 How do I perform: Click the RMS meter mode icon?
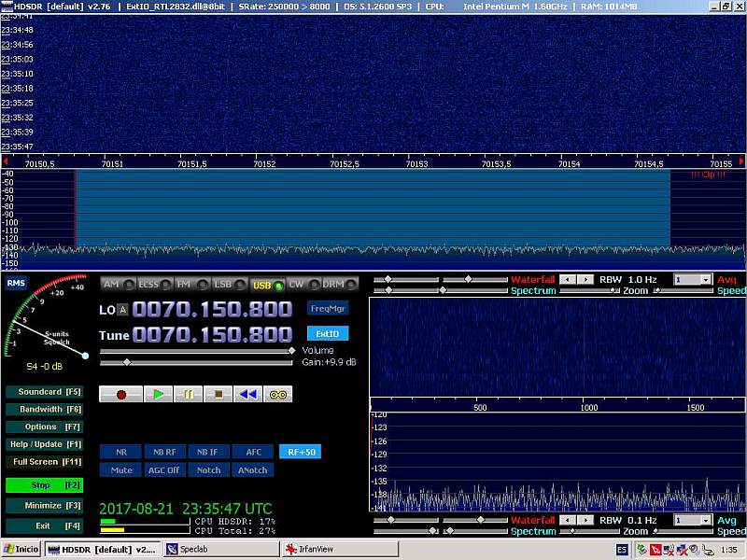[x=15, y=283]
